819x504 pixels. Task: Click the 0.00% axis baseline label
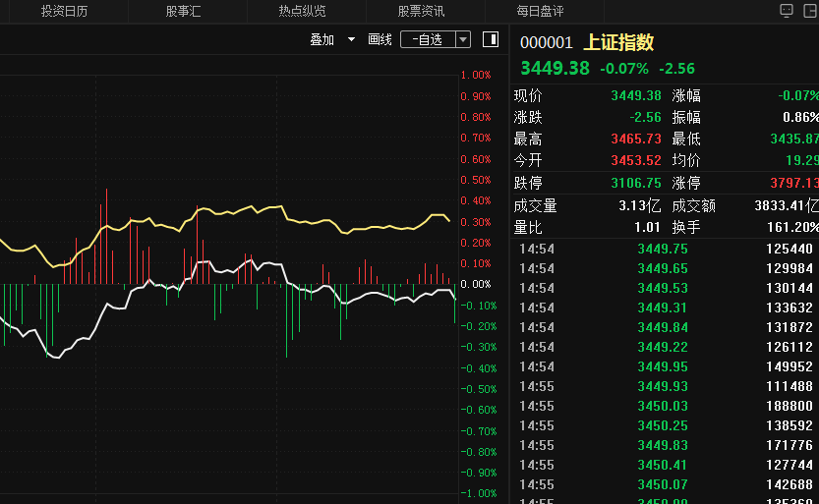click(x=476, y=284)
